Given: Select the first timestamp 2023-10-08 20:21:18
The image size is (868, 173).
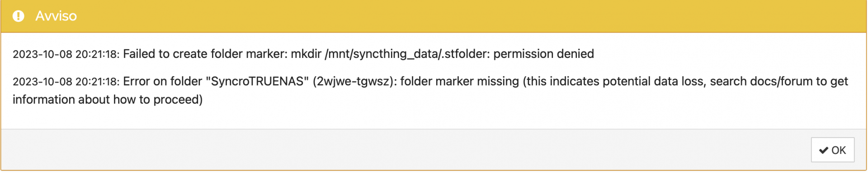Looking at the screenshot, I should coord(66,54).
